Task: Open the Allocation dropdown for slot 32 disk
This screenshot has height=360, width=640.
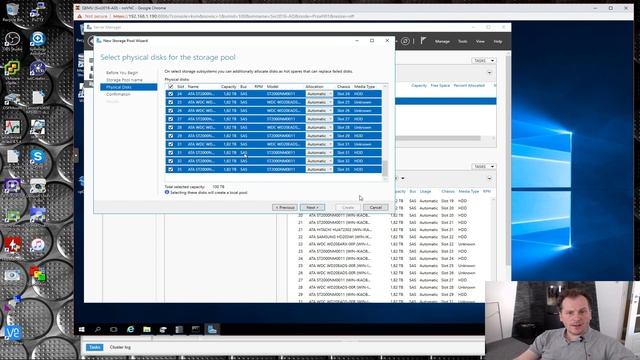Action: (319, 161)
